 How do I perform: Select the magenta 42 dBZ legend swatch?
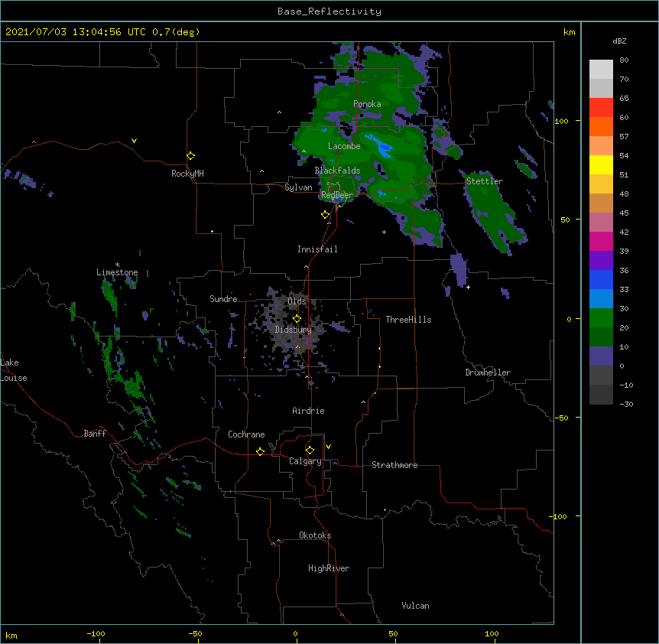point(601,241)
